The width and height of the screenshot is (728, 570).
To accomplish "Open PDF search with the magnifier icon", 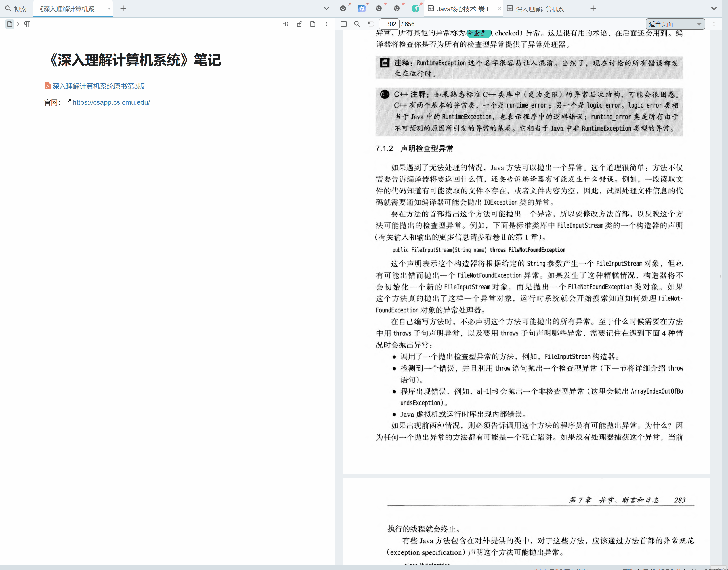I will [x=357, y=24].
